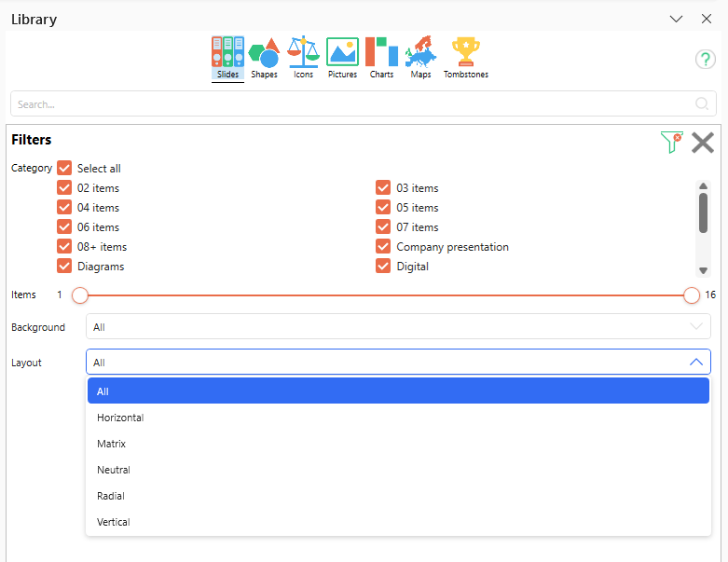Choose Horizontal layout option
This screenshot has height=562, width=728.
tap(398, 418)
